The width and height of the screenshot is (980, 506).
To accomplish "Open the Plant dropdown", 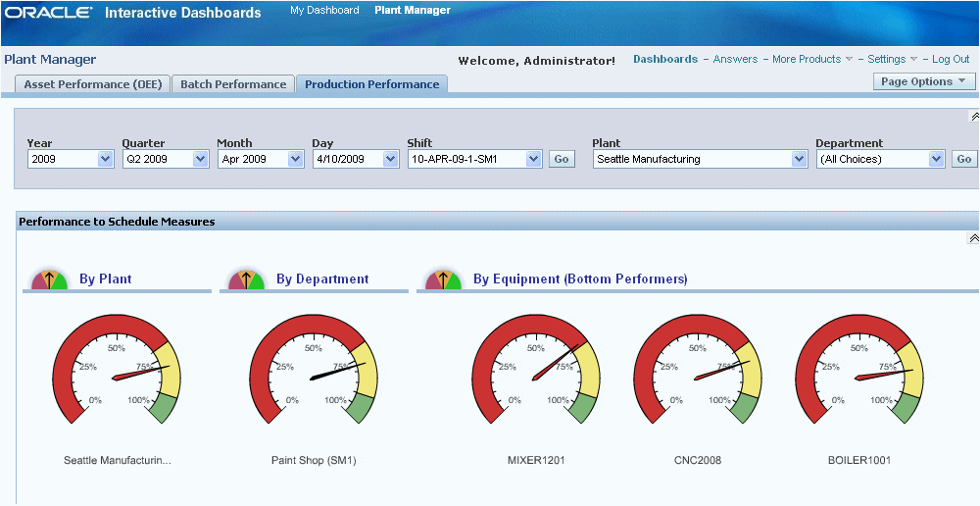I will tap(800, 160).
